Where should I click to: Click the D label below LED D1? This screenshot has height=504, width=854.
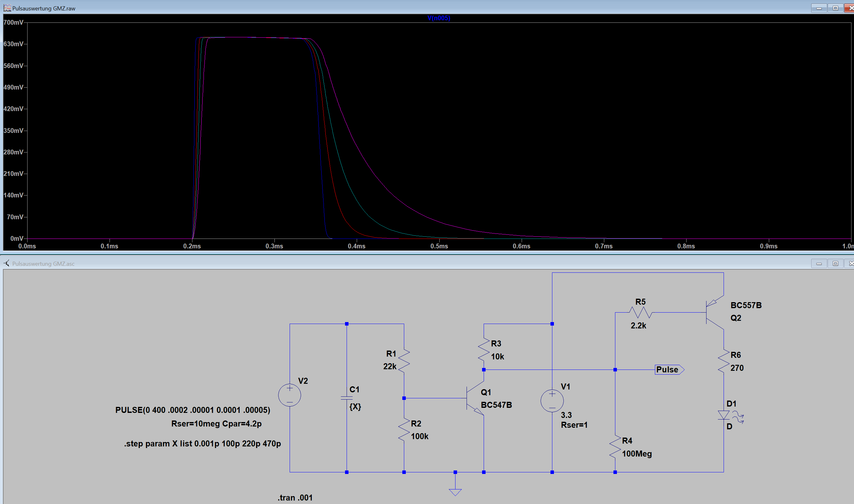coord(729,426)
